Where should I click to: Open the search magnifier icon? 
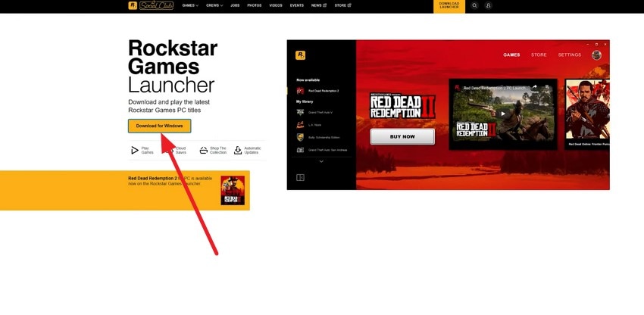click(x=474, y=6)
